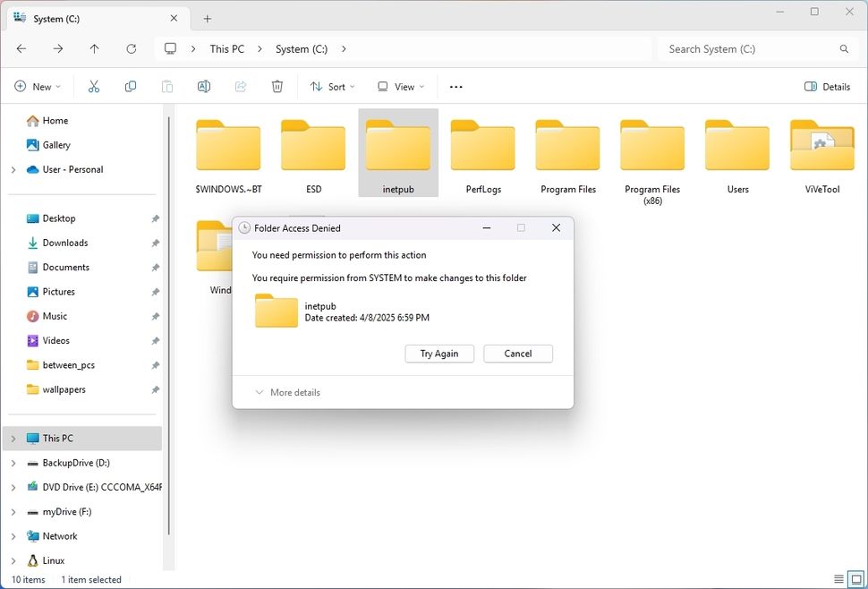
Task: Cancel the Folder Access Denied dialog
Action: [x=517, y=354]
